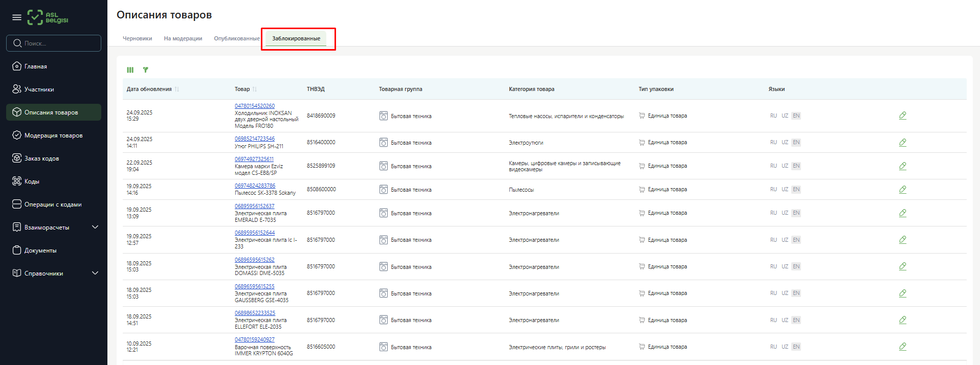Image resolution: width=980 pixels, height=365 pixels.
Task: Go to Участники in sidebar
Action: [x=39, y=89]
